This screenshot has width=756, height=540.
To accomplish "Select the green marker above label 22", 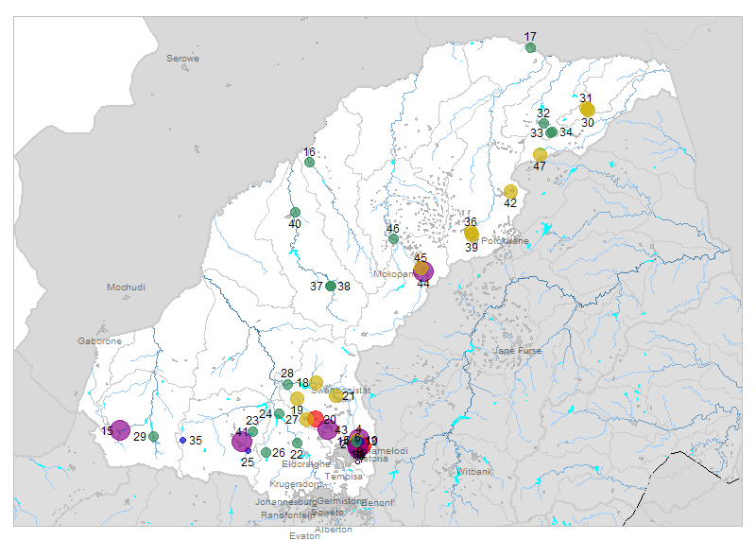I will pyautogui.click(x=297, y=443).
